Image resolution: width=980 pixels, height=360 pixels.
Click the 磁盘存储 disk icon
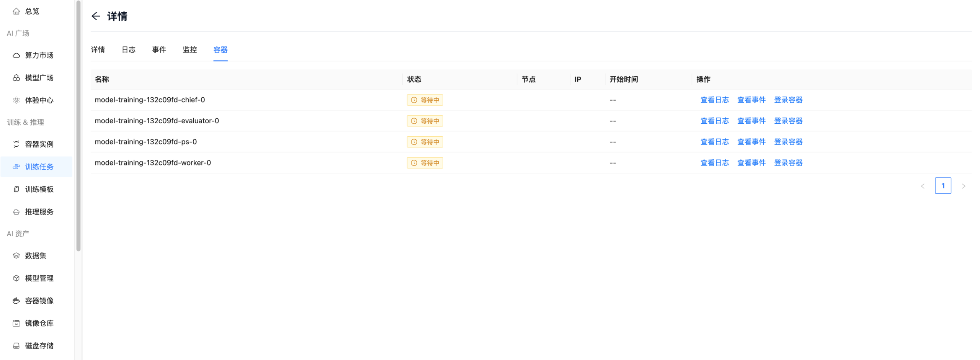[16, 346]
